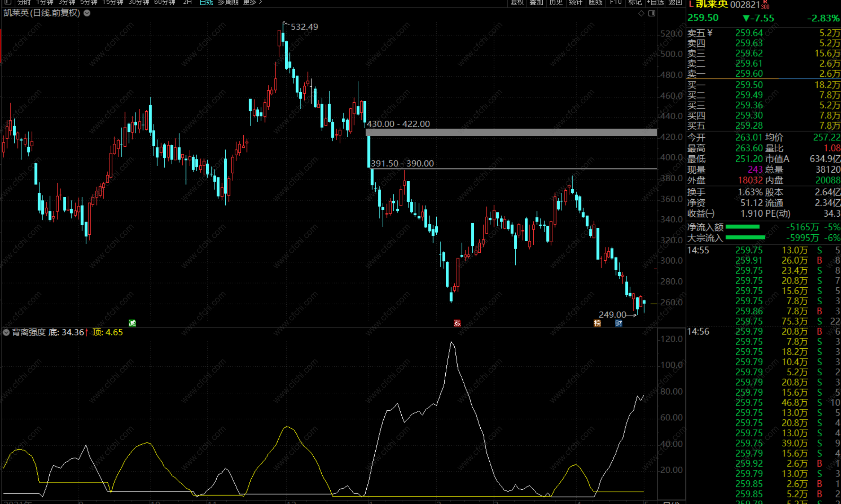The width and height of the screenshot is (841, 504).
Task: Switch to the 日线 period tab
Action: click(206, 2)
